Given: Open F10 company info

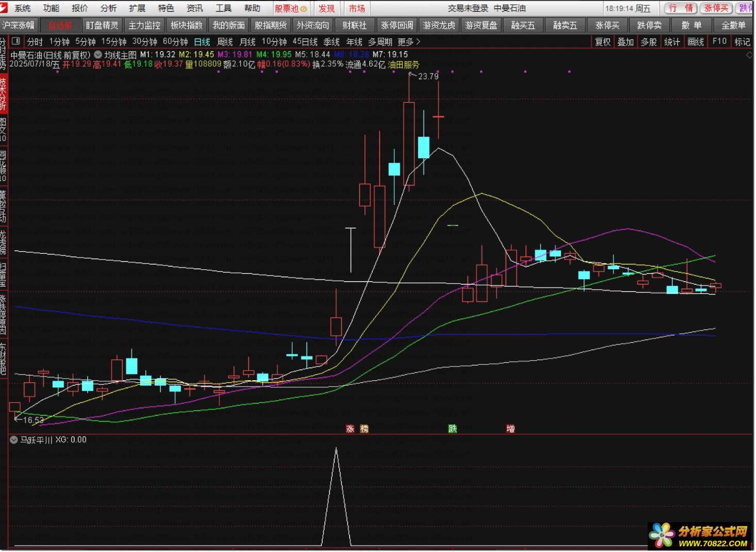Looking at the screenshot, I should pyautogui.click(x=719, y=41).
